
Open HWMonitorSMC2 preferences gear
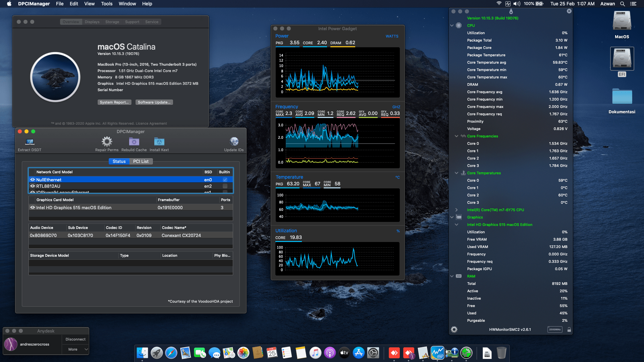[x=454, y=329]
